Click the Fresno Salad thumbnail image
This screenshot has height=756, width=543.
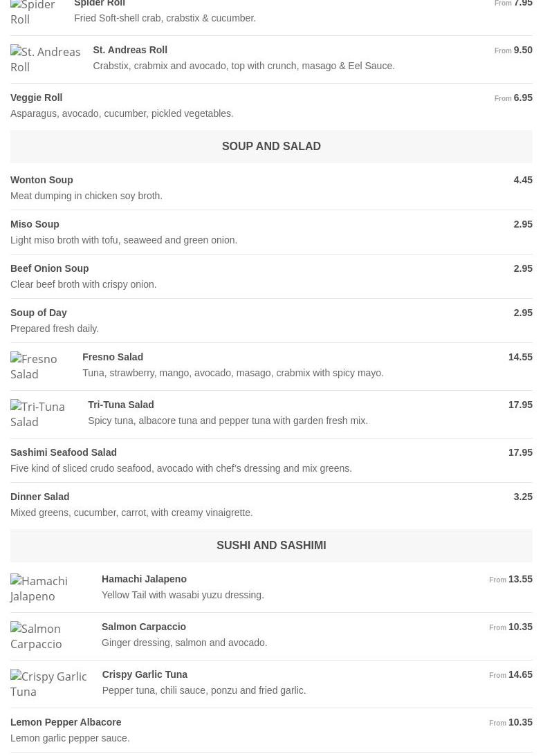click(37, 367)
